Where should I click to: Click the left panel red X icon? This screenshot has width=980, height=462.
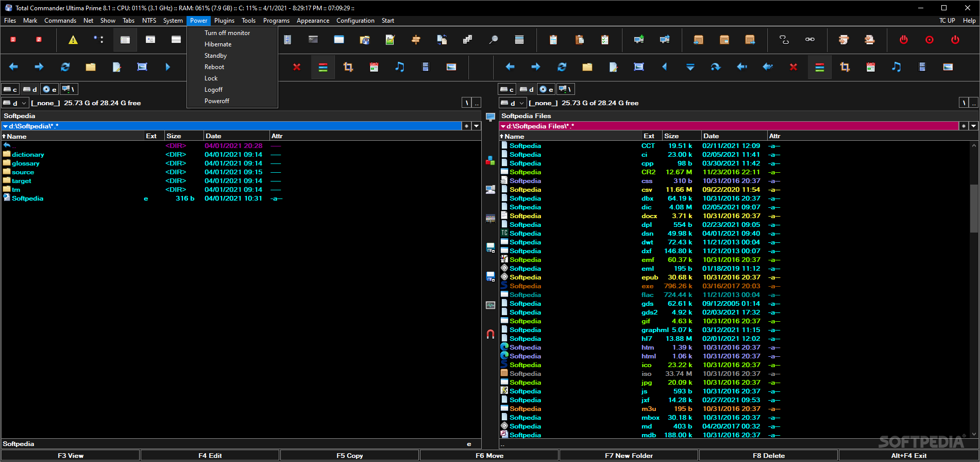pyautogui.click(x=297, y=67)
